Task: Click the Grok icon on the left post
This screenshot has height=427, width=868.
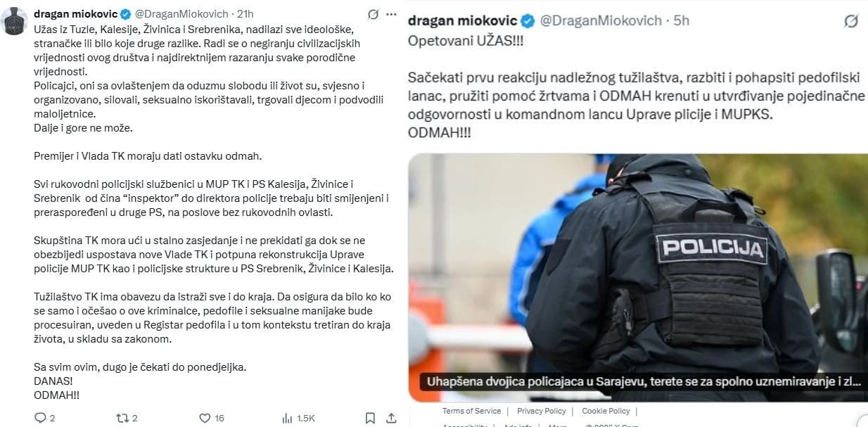Action: tap(374, 14)
